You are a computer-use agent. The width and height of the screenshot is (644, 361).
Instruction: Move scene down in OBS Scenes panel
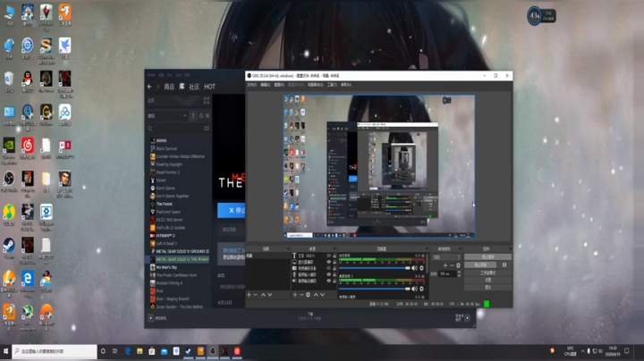(x=270, y=295)
